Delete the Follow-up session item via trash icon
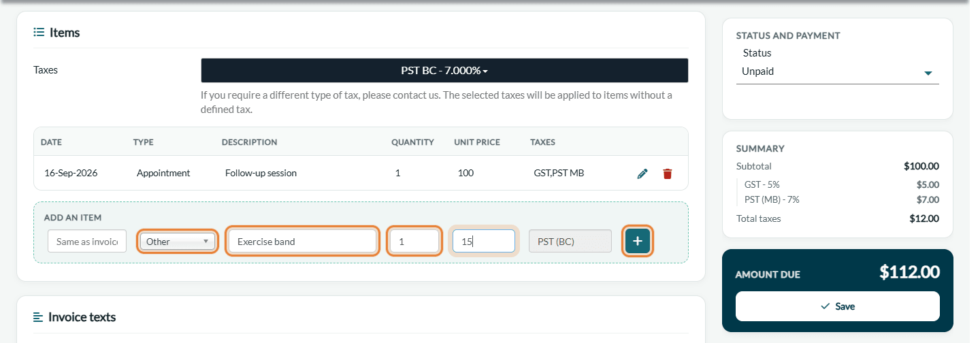 pos(667,174)
